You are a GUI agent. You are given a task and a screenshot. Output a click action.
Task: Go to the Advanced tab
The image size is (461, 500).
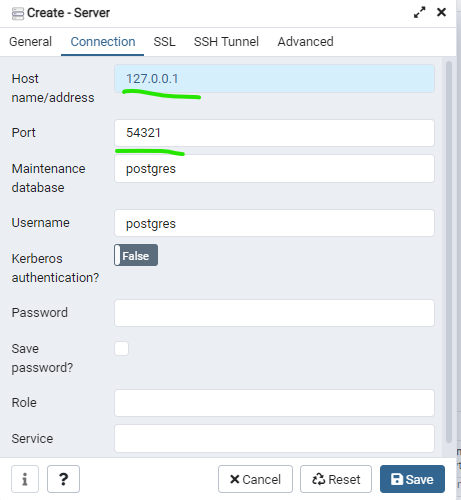pos(305,42)
